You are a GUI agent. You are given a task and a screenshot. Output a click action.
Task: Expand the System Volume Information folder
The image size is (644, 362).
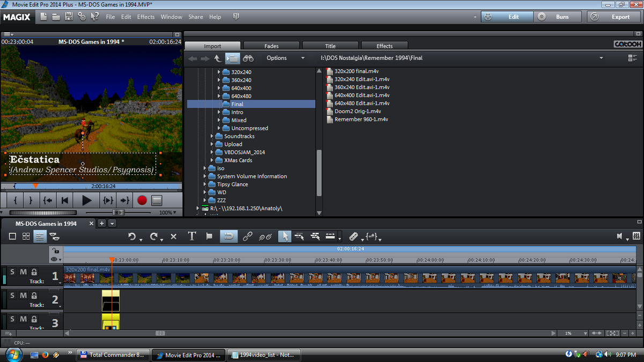(204, 176)
